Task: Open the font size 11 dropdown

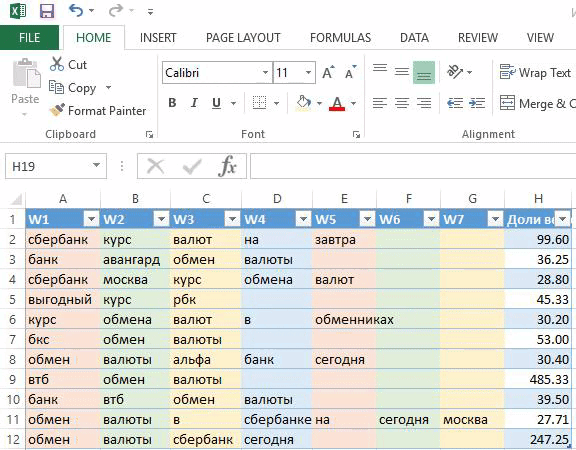Action: [x=309, y=72]
